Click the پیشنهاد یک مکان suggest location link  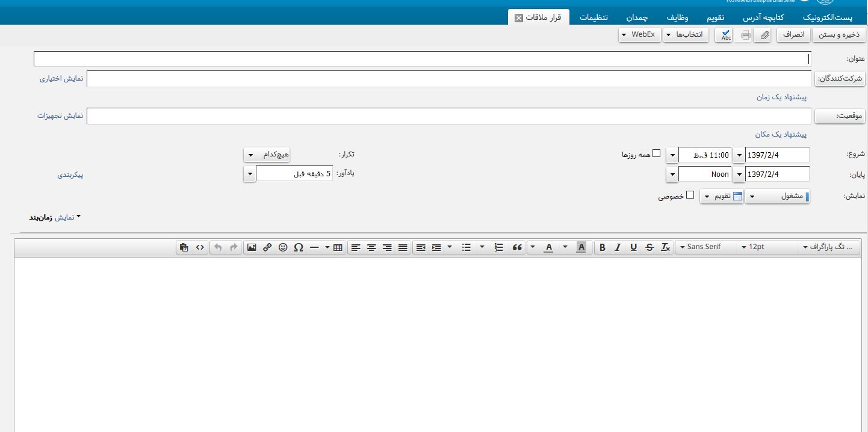[781, 135]
